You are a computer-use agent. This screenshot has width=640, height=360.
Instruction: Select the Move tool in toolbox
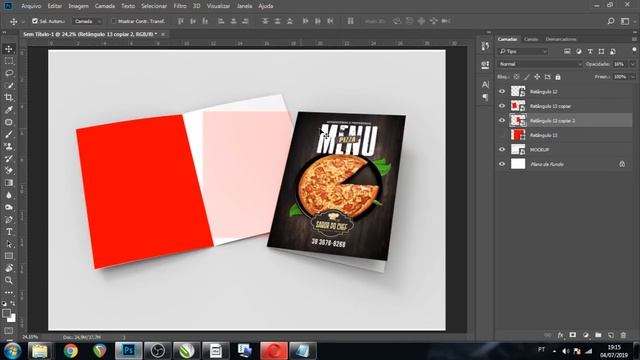point(9,49)
